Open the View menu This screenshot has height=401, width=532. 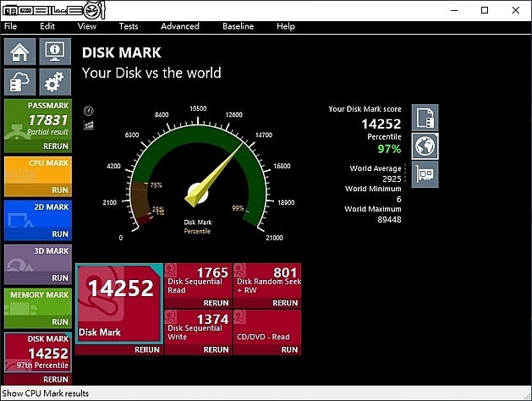[87, 26]
